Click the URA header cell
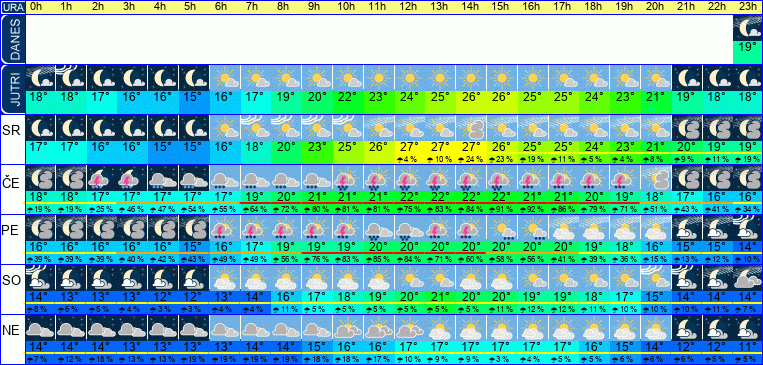Image resolution: width=763 pixels, height=365 pixels. pos(13,7)
